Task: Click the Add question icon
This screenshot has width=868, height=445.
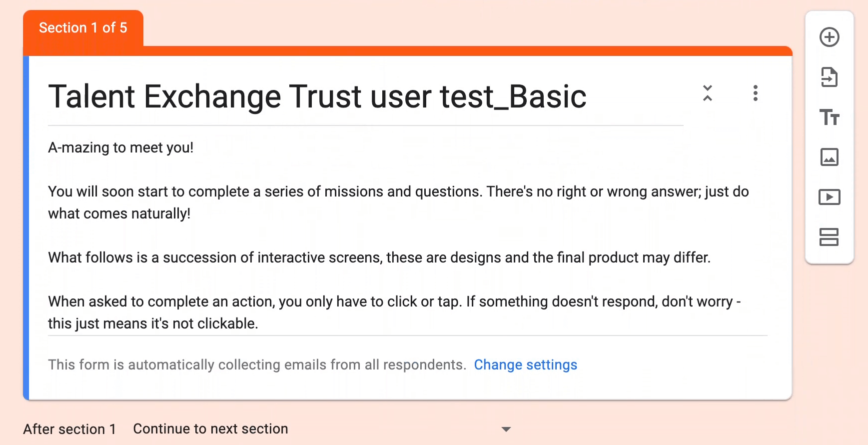Action: [829, 37]
